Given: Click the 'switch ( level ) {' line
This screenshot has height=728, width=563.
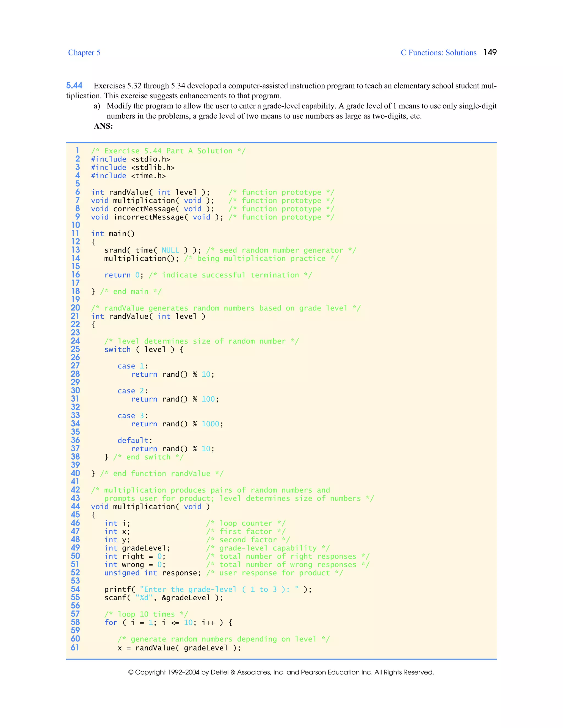Looking at the screenshot, I should pos(144,350).
